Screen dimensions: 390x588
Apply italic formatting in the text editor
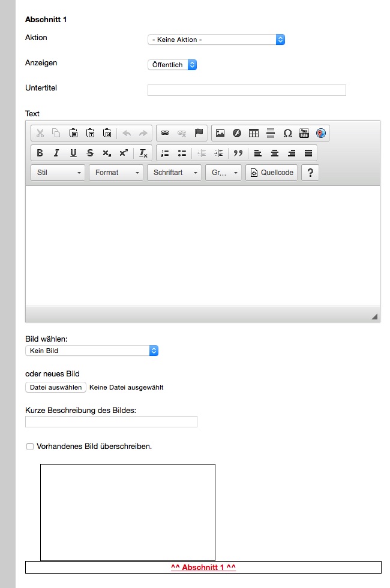[56, 153]
